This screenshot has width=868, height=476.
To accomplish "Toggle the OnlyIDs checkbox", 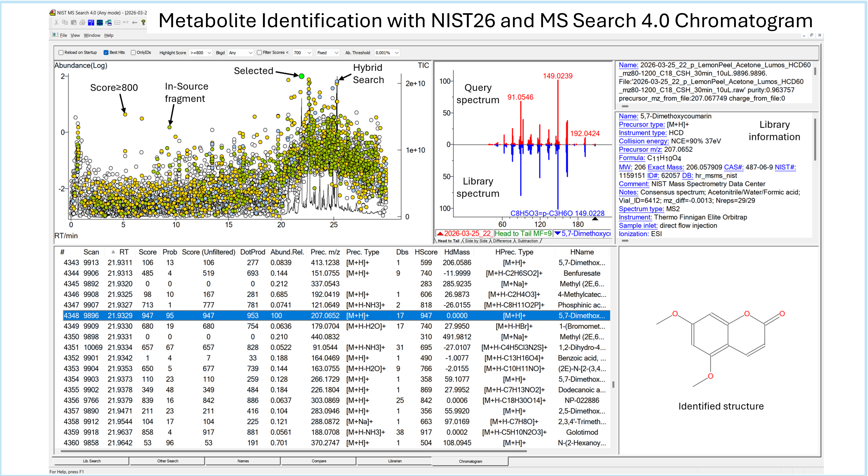I will click(133, 53).
